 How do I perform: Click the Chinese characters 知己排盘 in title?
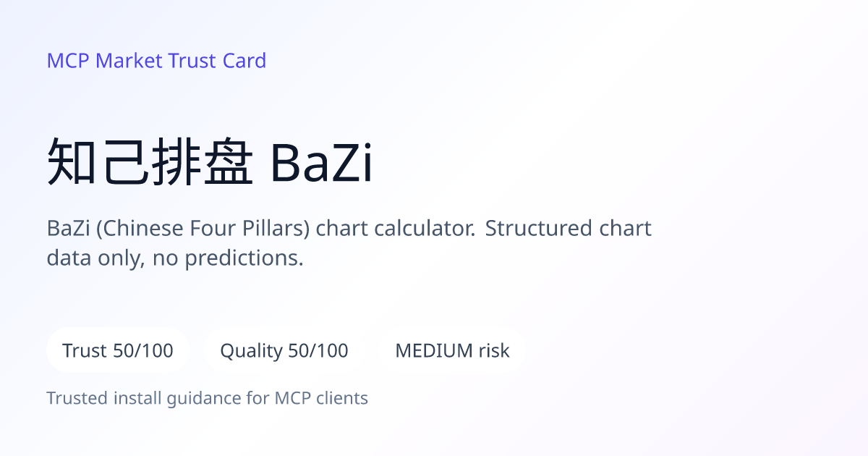pyautogui.click(x=150, y=163)
